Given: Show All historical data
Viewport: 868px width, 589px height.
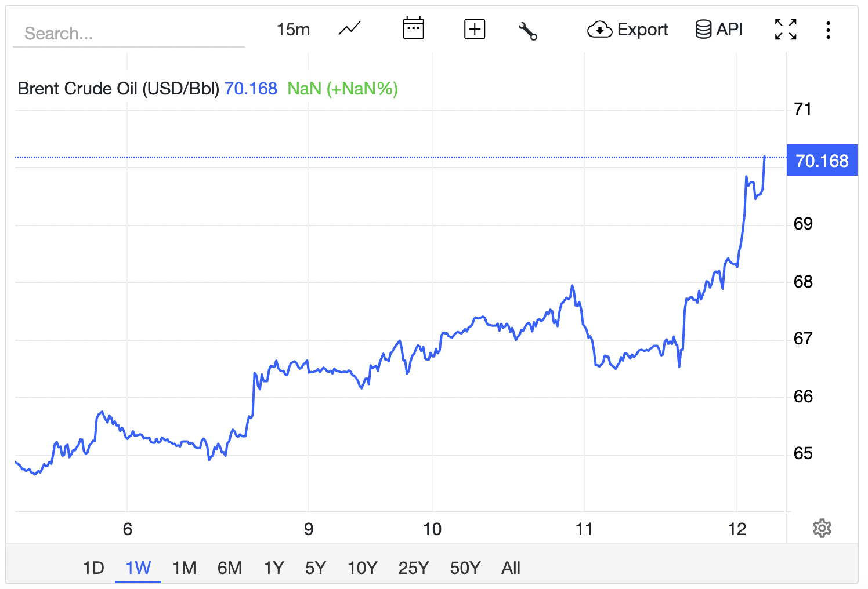Looking at the screenshot, I should [x=511, y=568].
